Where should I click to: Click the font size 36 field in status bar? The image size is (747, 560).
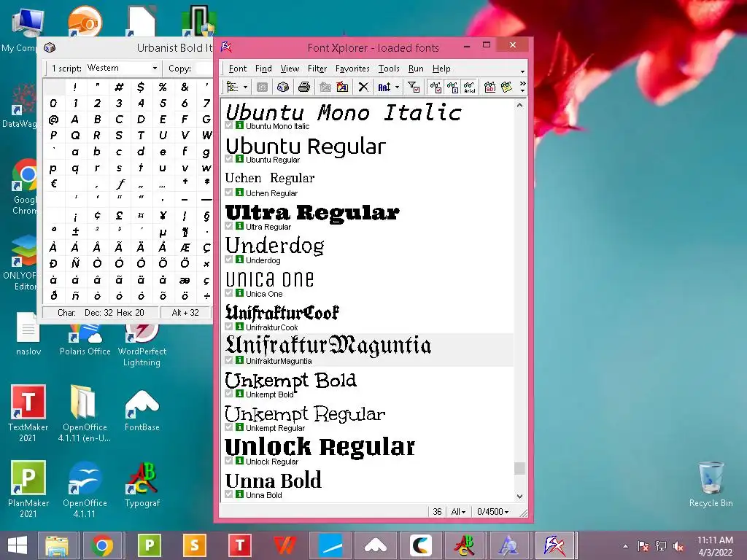[x=437, y=511]
